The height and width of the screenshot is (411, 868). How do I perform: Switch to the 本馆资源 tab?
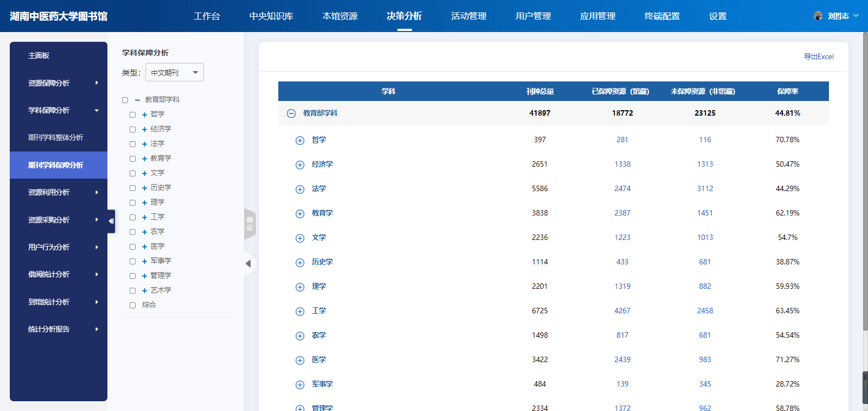pos(340,16)
